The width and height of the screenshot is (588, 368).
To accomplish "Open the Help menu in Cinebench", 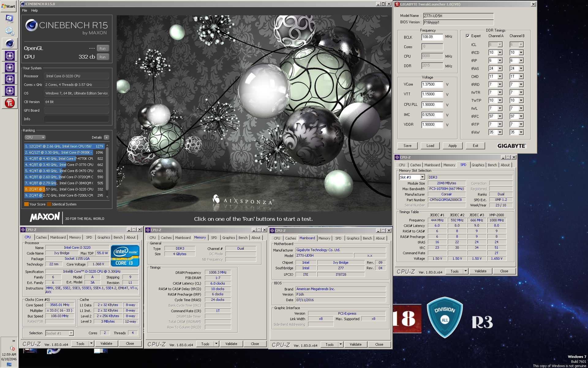I will 35,10.
